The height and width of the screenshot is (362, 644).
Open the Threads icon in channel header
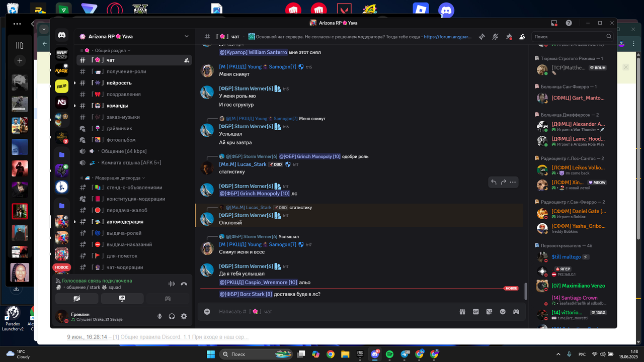tap(482, 37)
